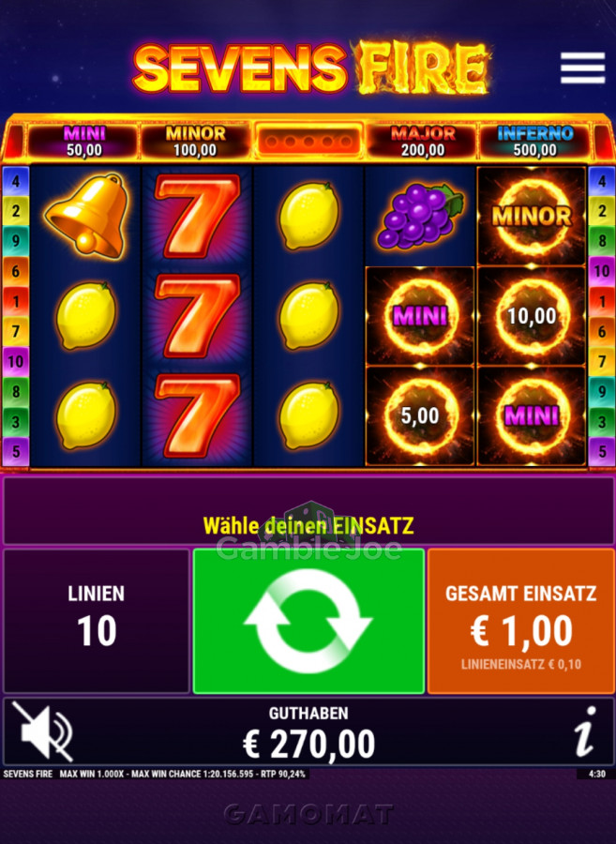Image resolution: width=616 pixels, height=844 pixels.
Task: Open the hamburger menu
Action: [x=582, y=68]
